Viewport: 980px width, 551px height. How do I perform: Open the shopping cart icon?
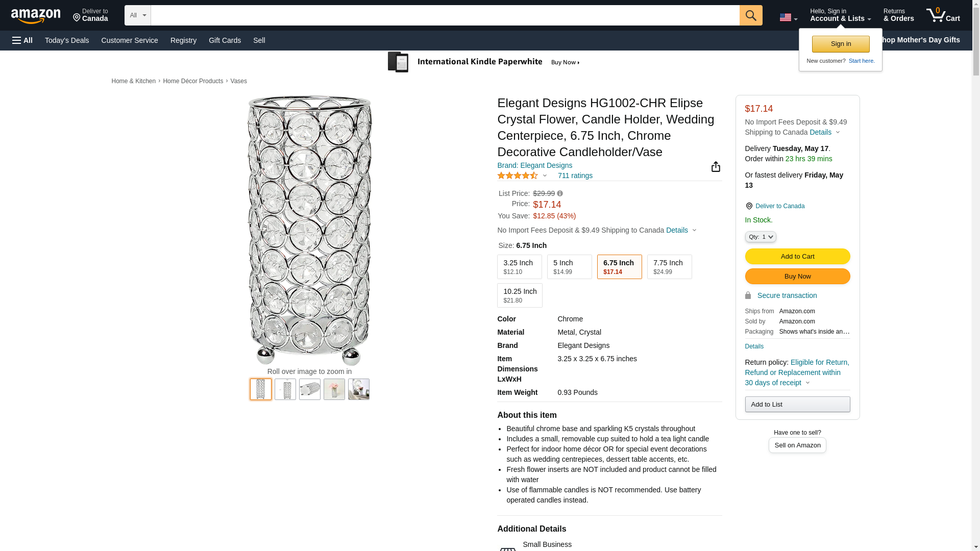click(943, 15)
